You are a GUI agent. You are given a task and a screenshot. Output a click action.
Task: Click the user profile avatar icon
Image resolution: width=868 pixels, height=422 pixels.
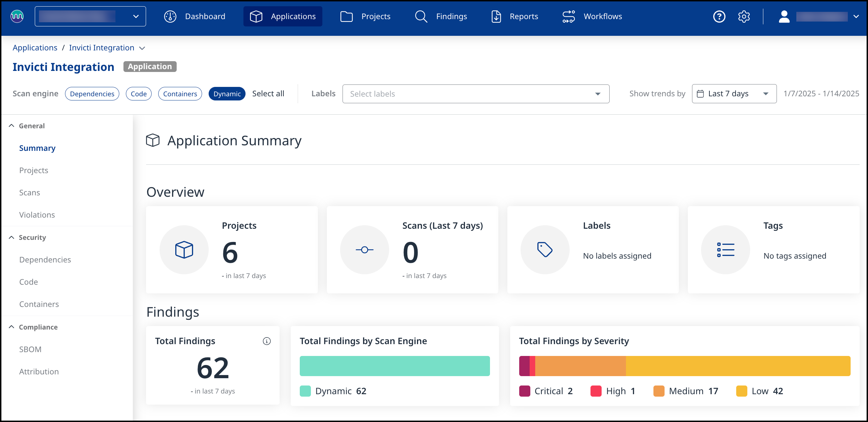(784, 16)
